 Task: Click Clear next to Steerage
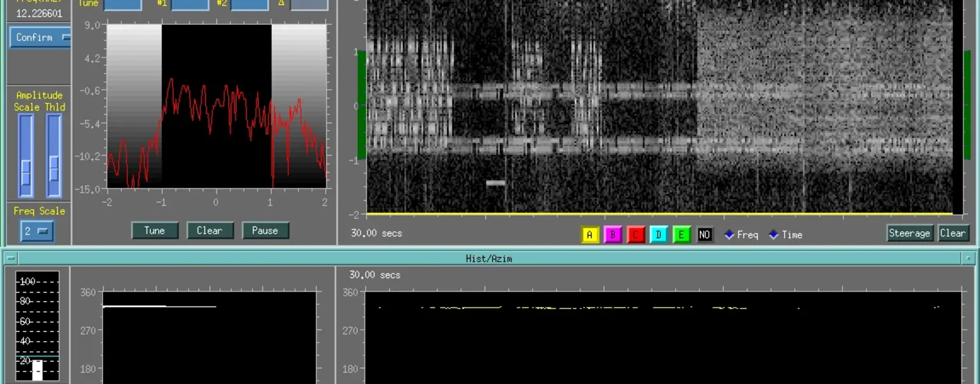(952, 233)
